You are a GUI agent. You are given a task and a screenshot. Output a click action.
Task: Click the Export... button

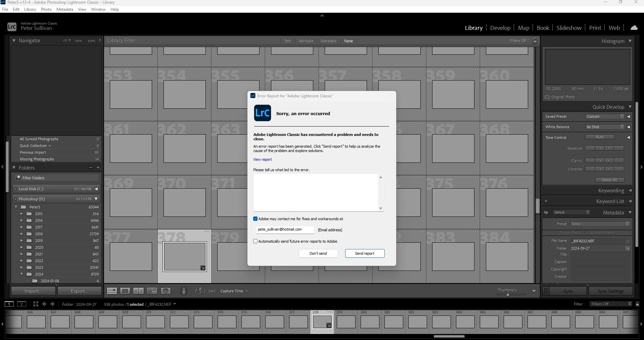[x=79, y=291]
